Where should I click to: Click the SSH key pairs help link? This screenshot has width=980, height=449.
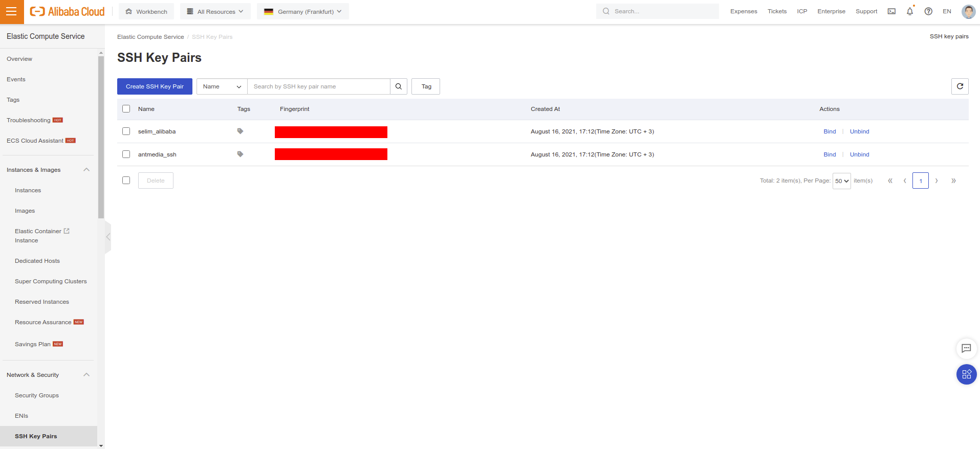(949, 36)
